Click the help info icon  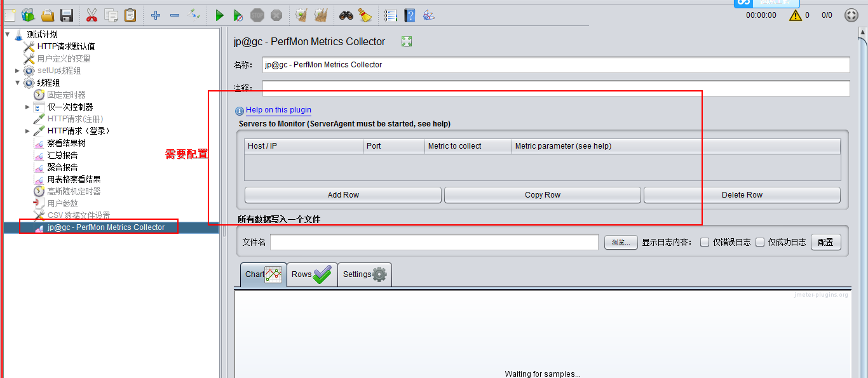click(240, 111)
